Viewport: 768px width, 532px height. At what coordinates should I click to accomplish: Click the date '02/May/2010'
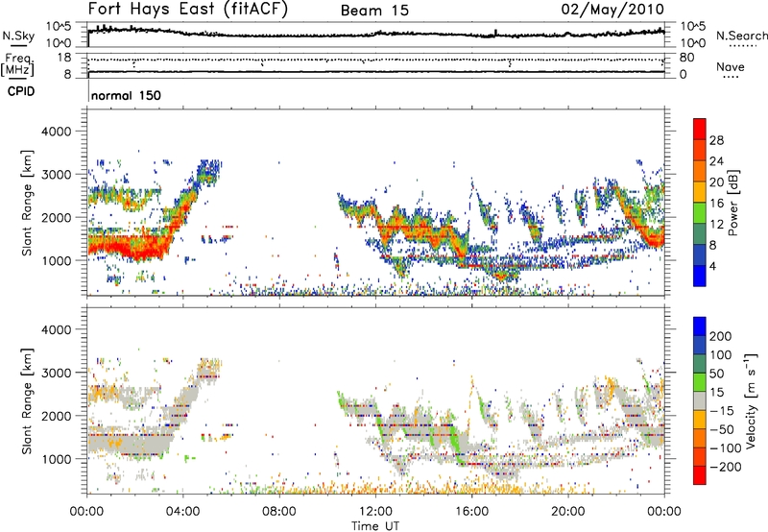click(612, 10)
